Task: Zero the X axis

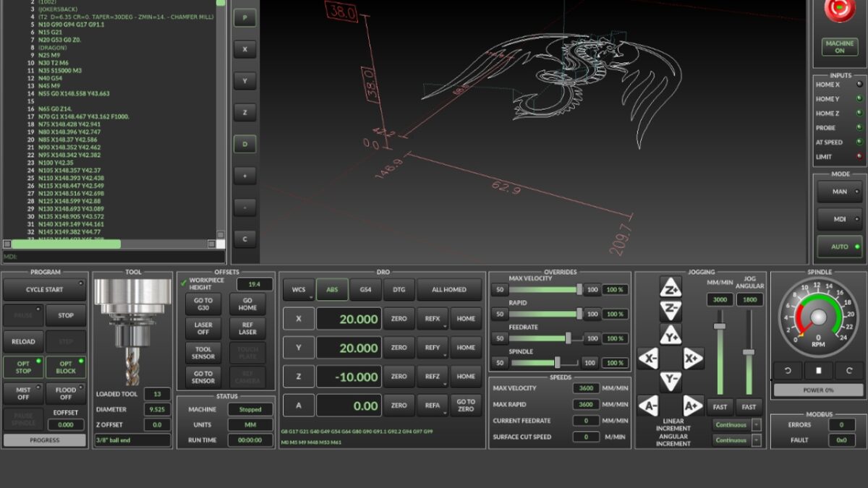Action: pyautogui.click(x=399, y=319)
